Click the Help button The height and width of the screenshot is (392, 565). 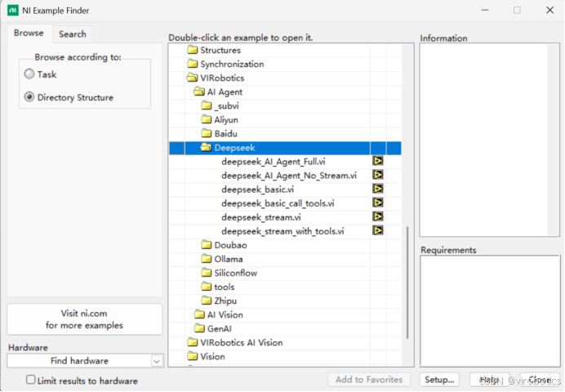click(489, 380)
